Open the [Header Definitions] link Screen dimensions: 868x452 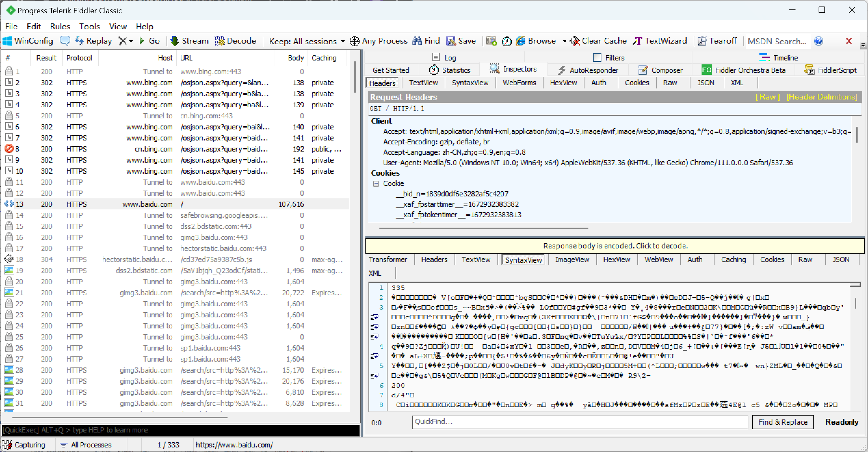point(822,97)
